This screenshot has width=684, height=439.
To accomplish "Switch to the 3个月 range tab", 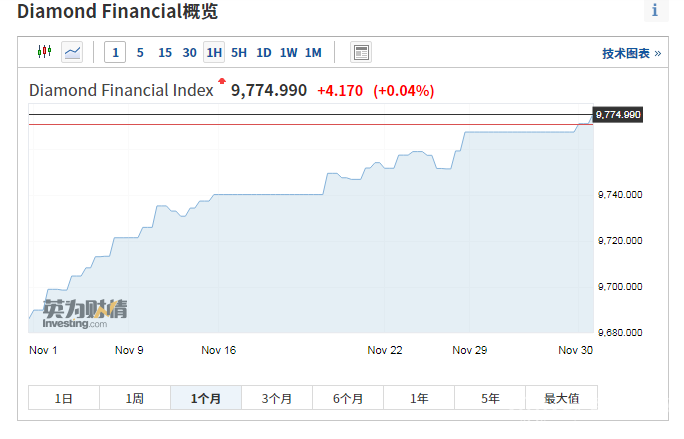I will point(277,398).
